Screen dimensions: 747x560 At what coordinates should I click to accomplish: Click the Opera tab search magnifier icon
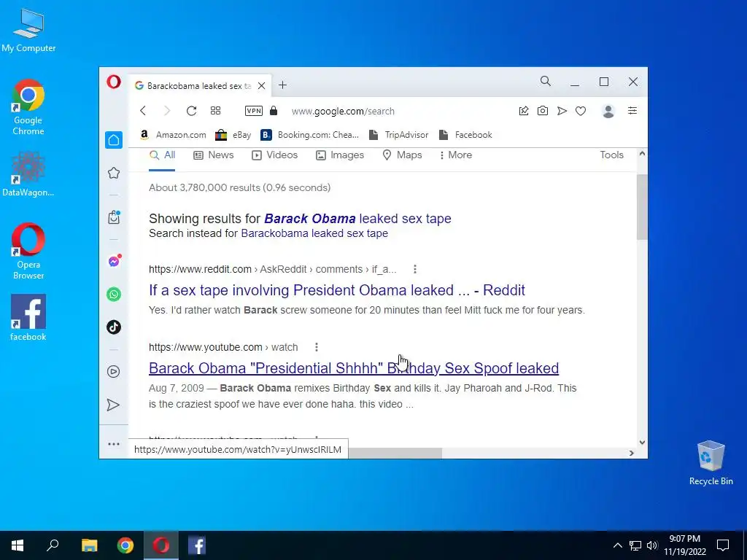546,82
